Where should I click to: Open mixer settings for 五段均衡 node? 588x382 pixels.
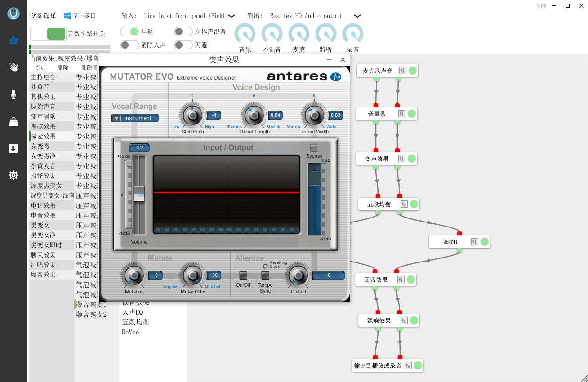404,204
